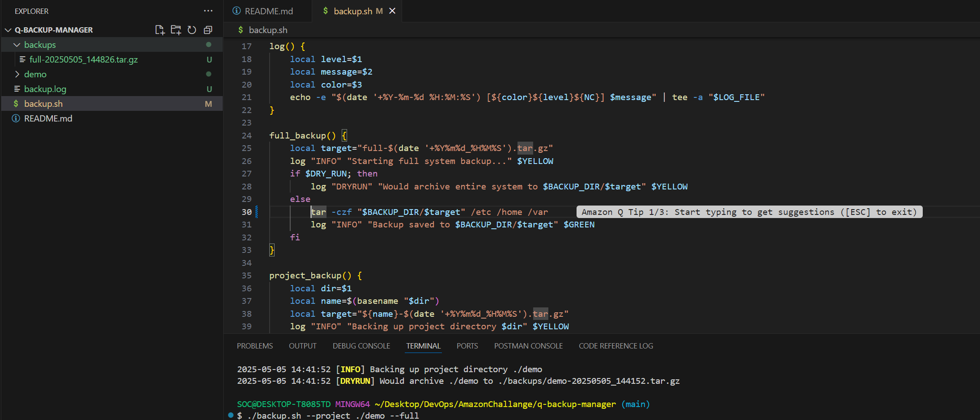980x420 pixels.
Task: Click the breadcrumb shell icon above the code
Action: (x=241, y=30)
